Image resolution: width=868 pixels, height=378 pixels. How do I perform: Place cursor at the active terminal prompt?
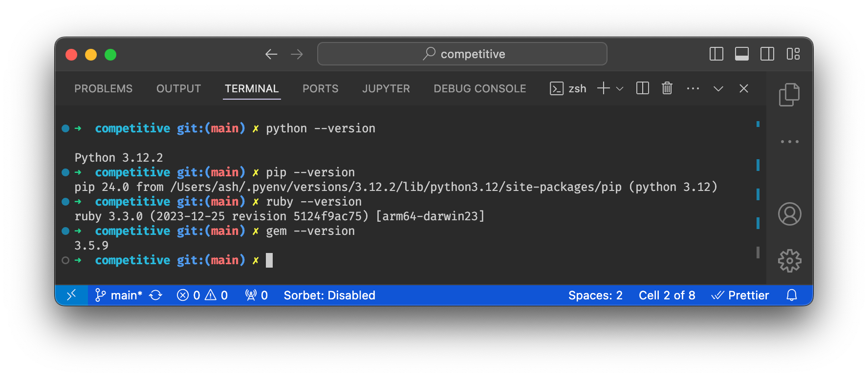click(269, 260)
